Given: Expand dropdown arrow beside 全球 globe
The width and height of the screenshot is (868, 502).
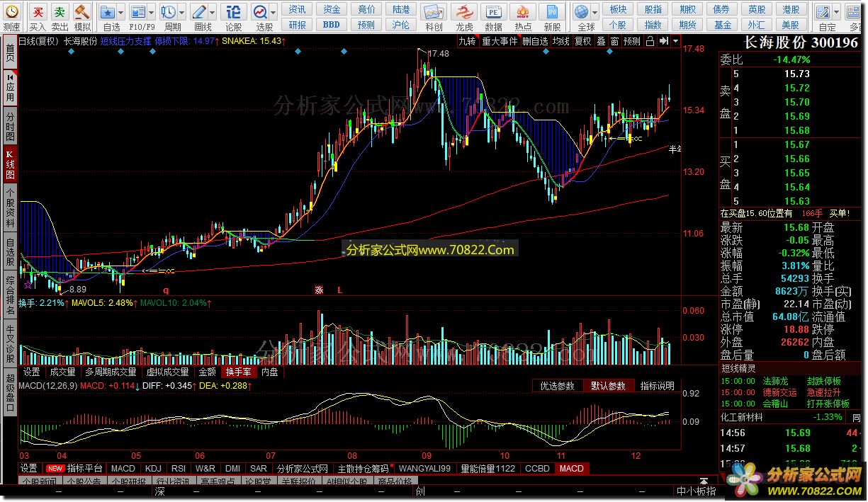Looking at the screenshot, I should pos(594,12).
